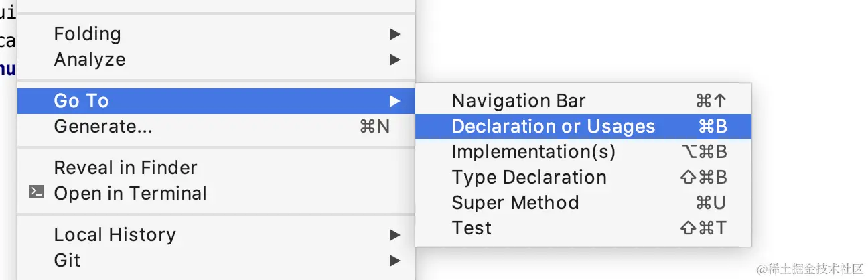Choose Declaration or Usages
868x280 pixels.
[583, 126]
